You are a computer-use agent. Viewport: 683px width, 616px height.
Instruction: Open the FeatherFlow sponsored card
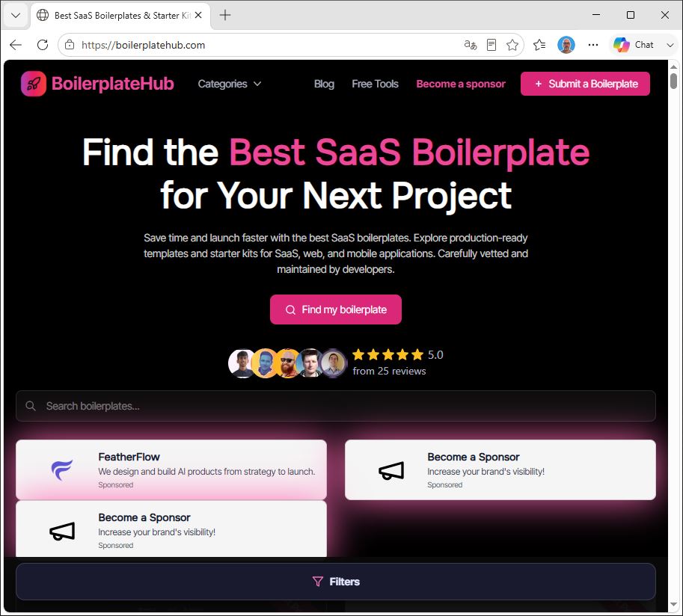click(x=171, y=469)
